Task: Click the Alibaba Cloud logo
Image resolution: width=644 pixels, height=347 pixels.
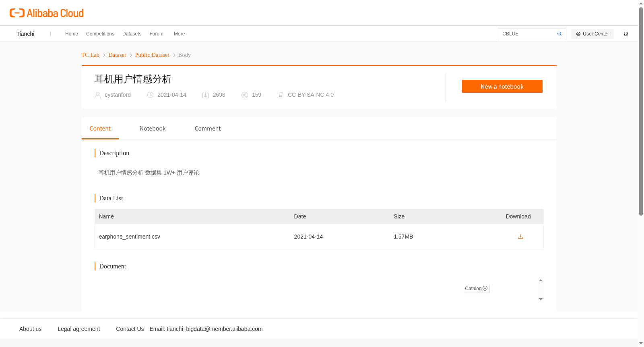Action: [x=47, y=13]
